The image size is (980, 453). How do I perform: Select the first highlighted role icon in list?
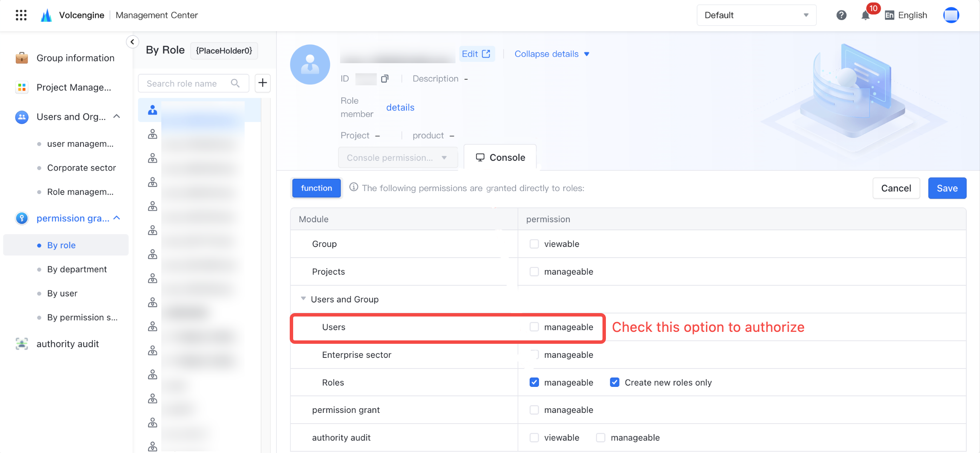pyautogui.click(x=153, y=110)
